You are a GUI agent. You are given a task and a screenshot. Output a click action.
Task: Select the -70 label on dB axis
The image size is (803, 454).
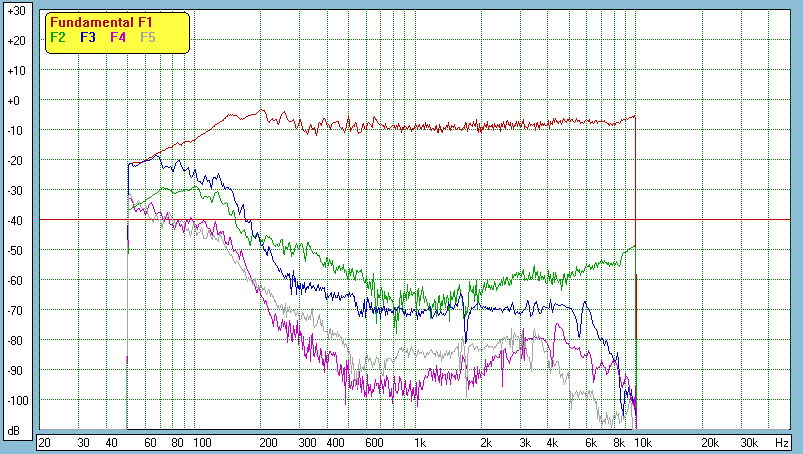pos(15,311)
